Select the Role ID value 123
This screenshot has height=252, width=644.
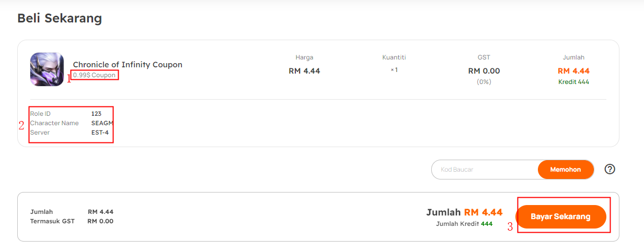96,114
